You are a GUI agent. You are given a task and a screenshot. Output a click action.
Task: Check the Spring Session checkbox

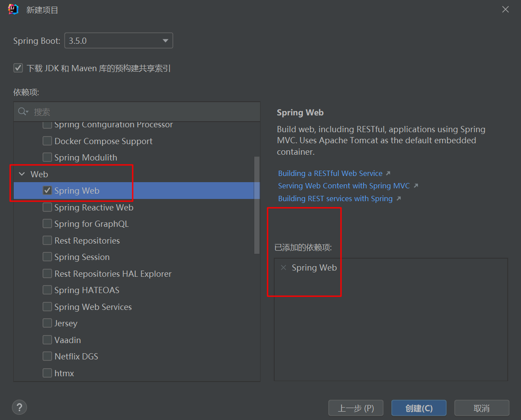pyautogui.click(x=47, y=257)
